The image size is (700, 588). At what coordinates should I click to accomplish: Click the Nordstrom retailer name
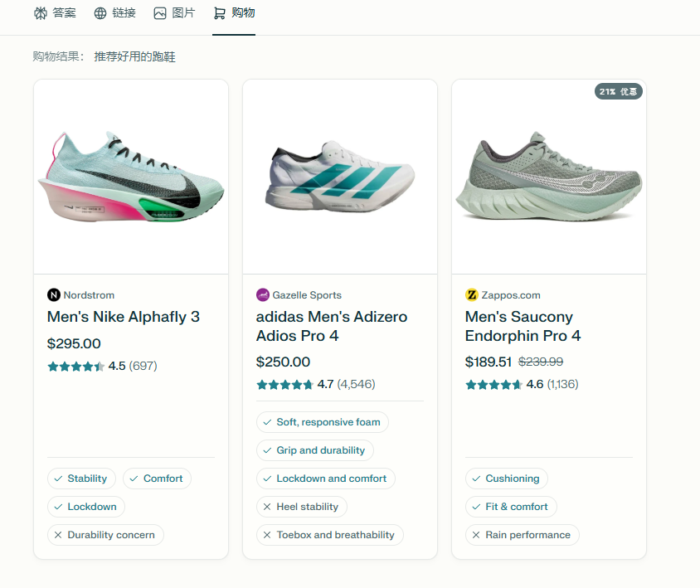pos(89,295)
